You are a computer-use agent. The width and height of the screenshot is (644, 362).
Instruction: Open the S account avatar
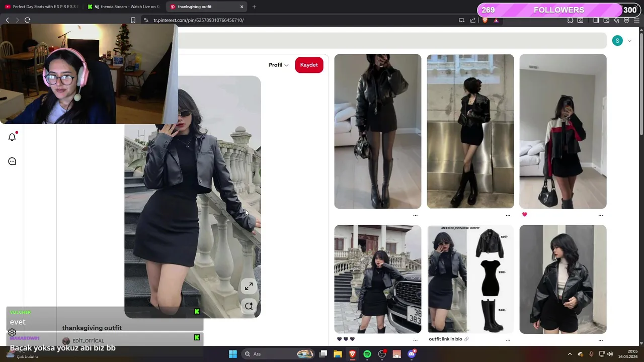[x=617, y=41]
